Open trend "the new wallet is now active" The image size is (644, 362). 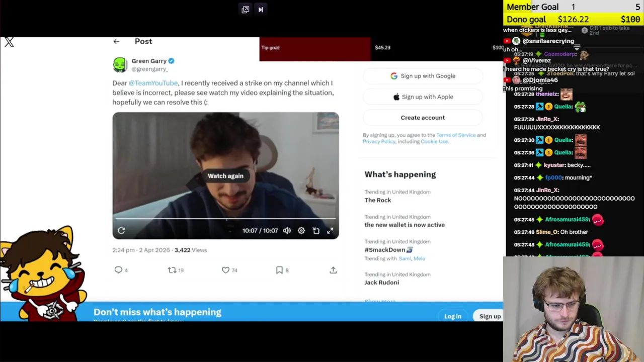405,225
